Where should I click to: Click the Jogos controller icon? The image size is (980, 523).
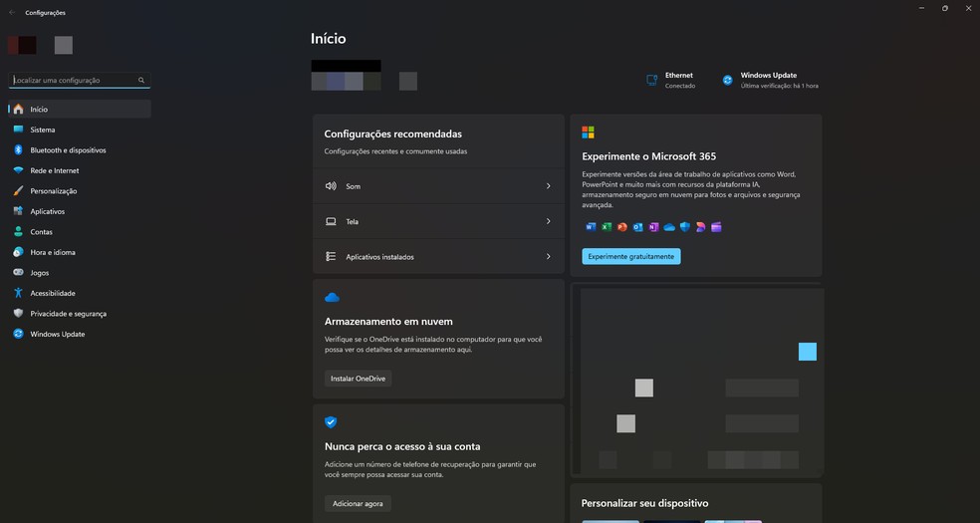click(x=18, y=272)
